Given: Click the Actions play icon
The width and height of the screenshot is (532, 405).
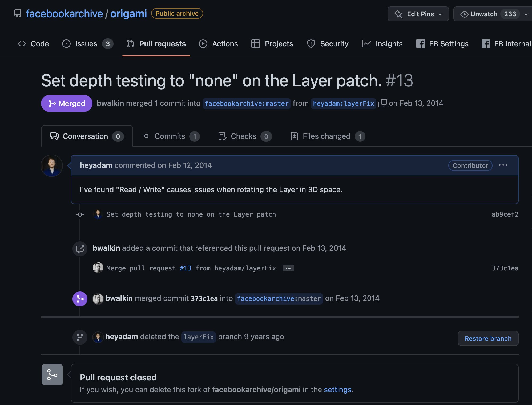Looking at the screenshot, I should pos(203,44).
